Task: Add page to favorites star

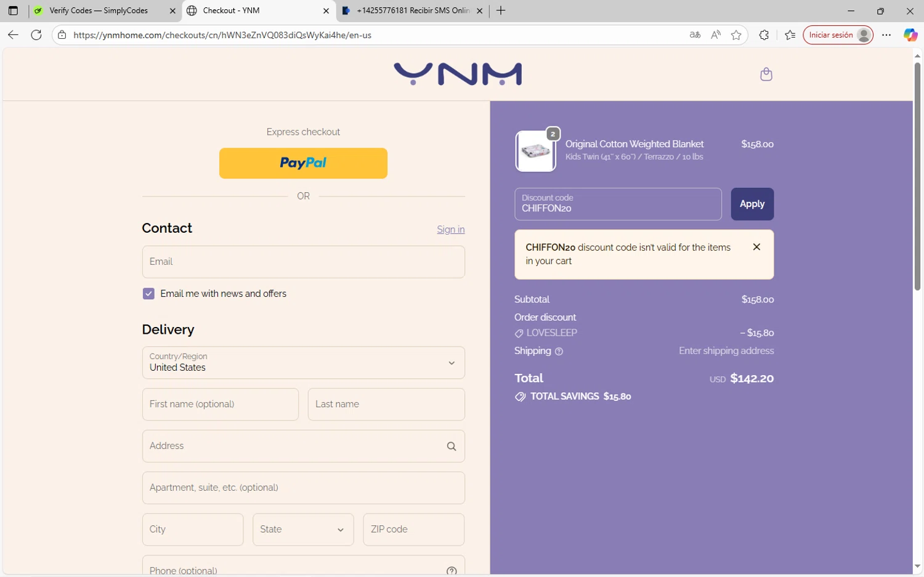Action: pyautogui.click(x=736, y=35)
